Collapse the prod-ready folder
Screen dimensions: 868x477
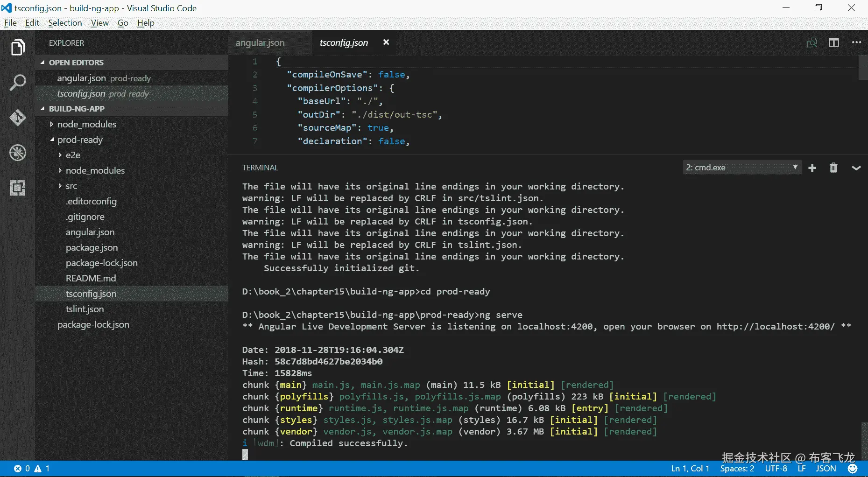[x=132, y=140]
